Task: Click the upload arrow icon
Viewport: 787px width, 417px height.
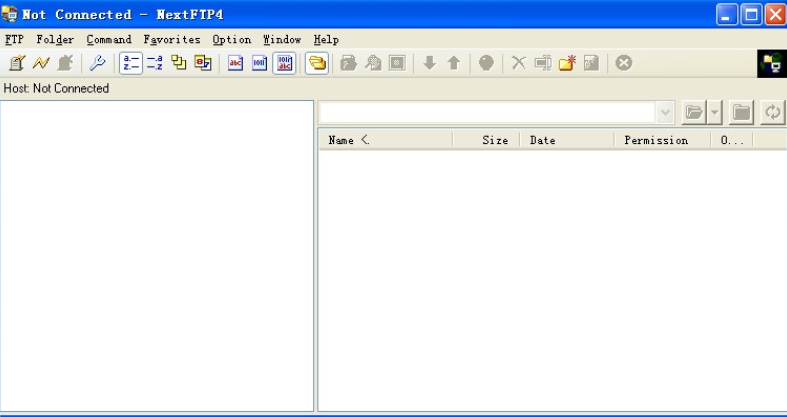Action: pyautogui.click(x=453, y=63)
